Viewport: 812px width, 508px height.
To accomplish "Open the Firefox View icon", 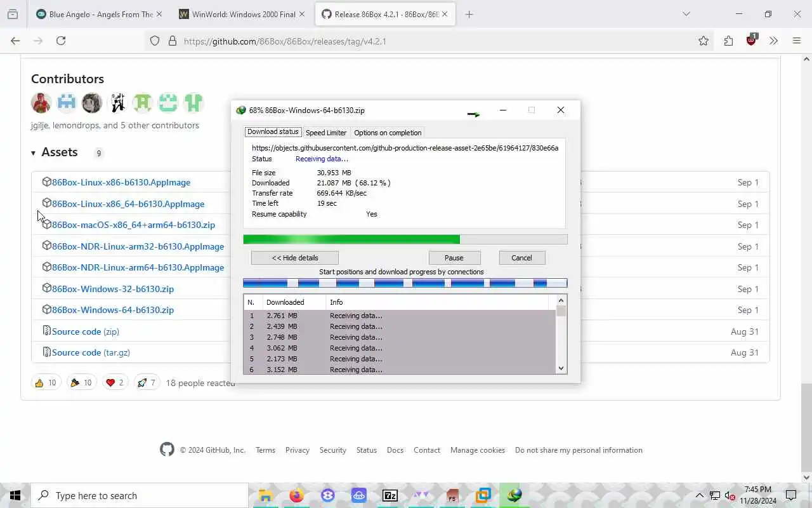I will (x=13, y=14).
